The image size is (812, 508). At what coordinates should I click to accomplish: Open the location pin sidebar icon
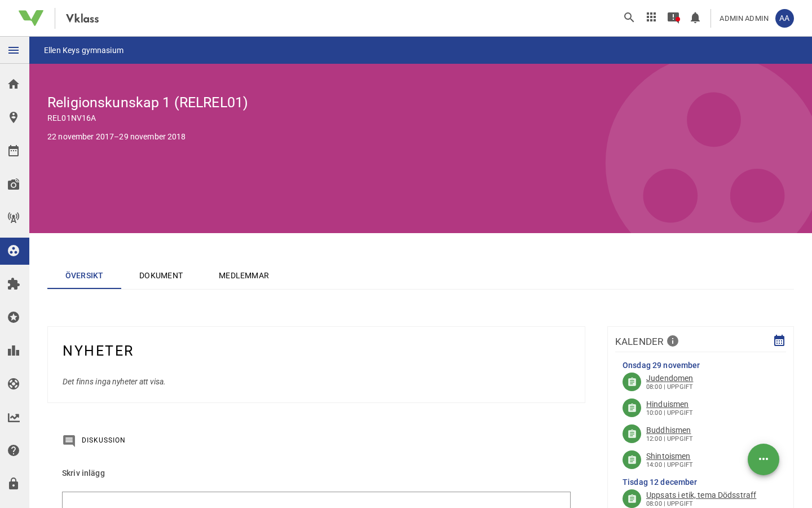(14, 117)
